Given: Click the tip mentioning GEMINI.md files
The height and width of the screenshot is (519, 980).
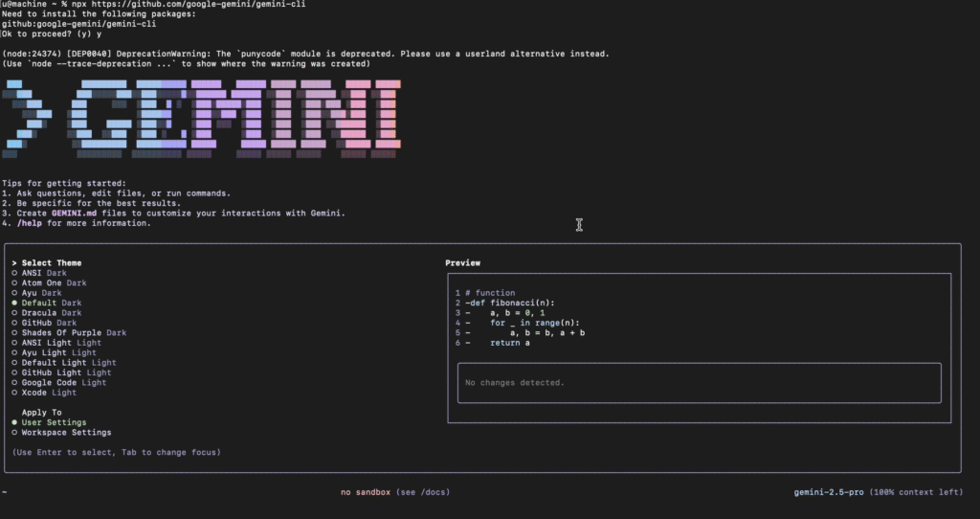Looking at the screenshot, I should point(173,214).
